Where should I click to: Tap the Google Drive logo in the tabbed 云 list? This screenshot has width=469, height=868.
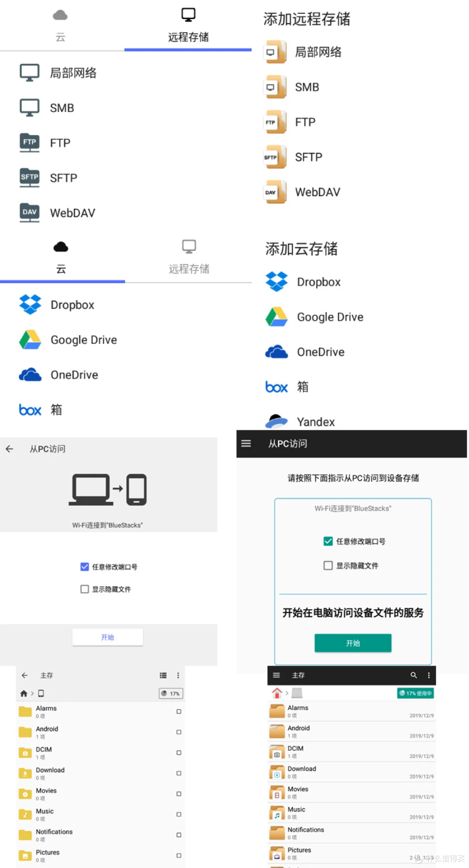click(x=30, y=340)
